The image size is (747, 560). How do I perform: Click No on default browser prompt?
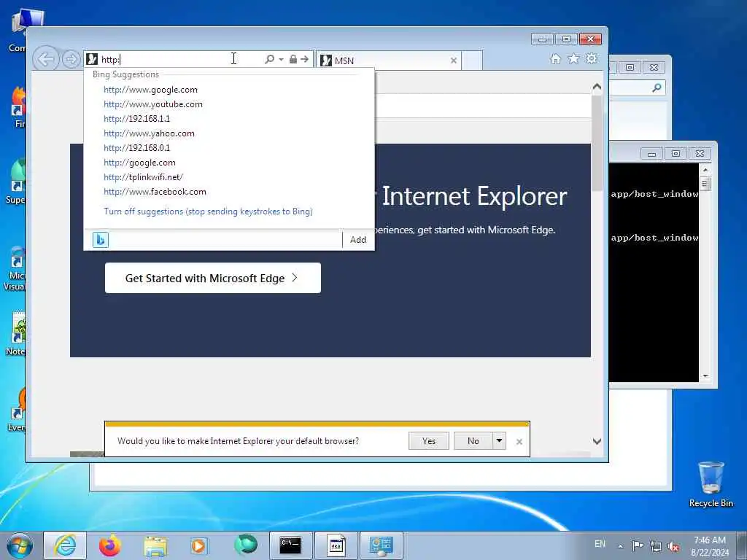[473, 441]
